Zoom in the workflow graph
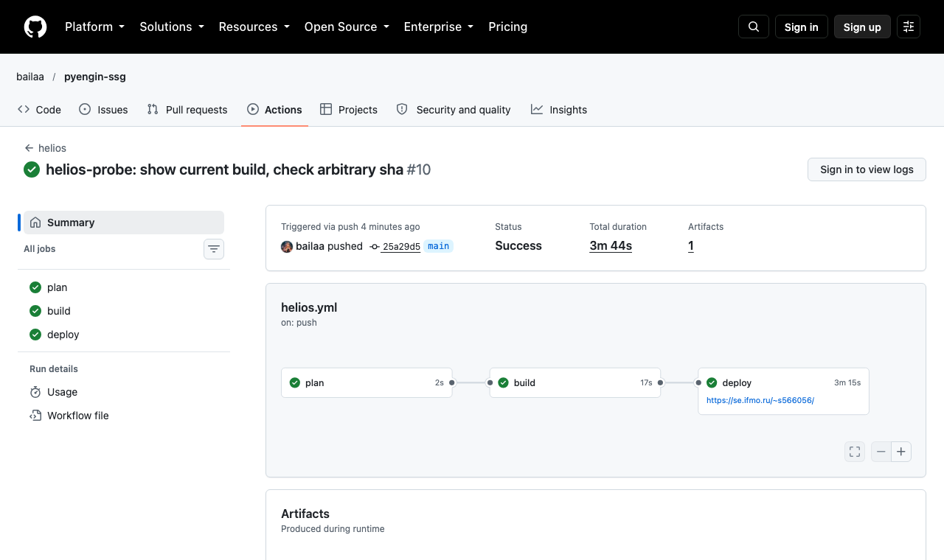The width and height of the screenshot is (944, 560). 901,452
